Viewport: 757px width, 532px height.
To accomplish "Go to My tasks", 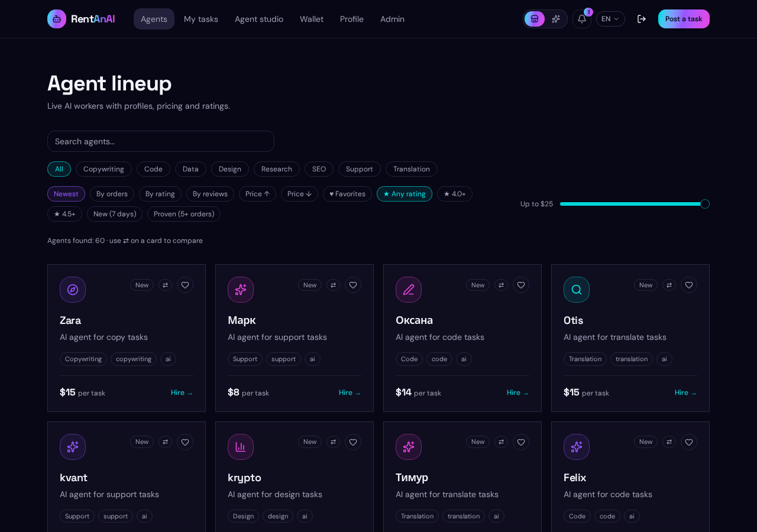I will tap(201, 19).
